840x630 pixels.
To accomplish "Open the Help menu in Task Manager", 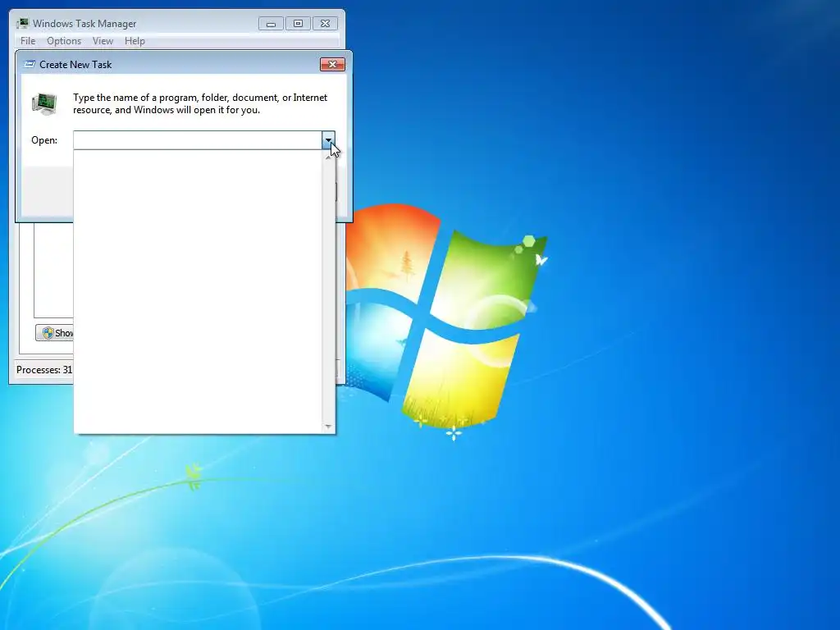I will tap(135, 41).
